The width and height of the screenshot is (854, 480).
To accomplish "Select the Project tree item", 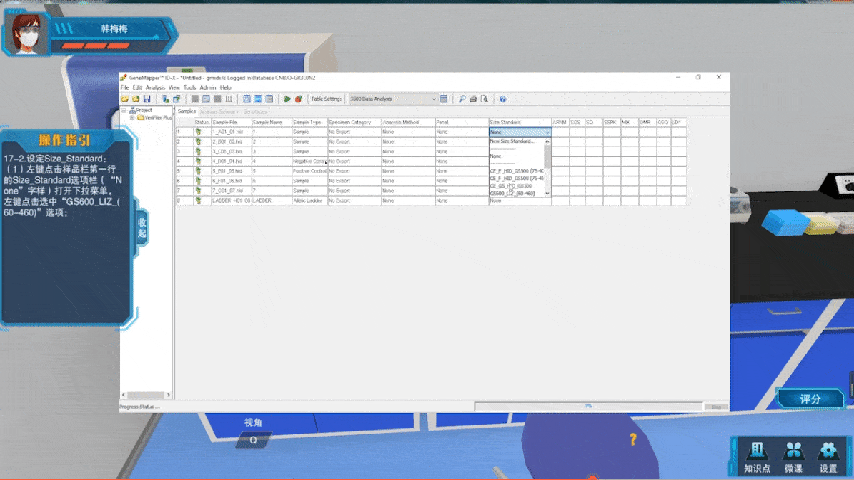I will (x=144, y=111).
